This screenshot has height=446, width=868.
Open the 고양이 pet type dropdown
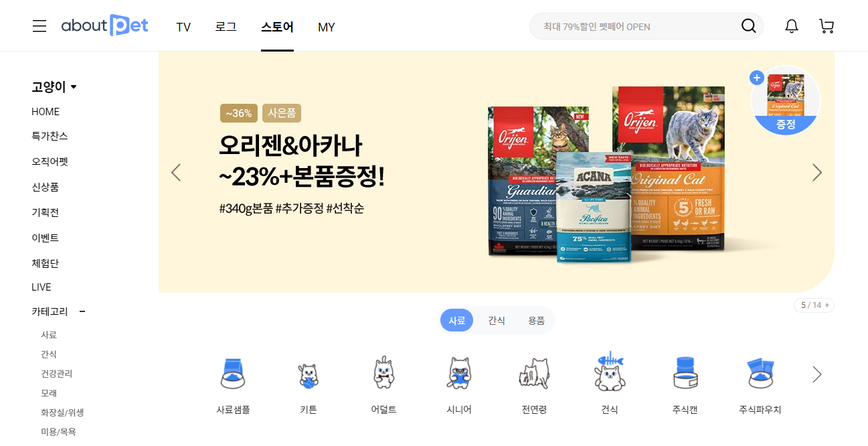click(x=54, y=87)
